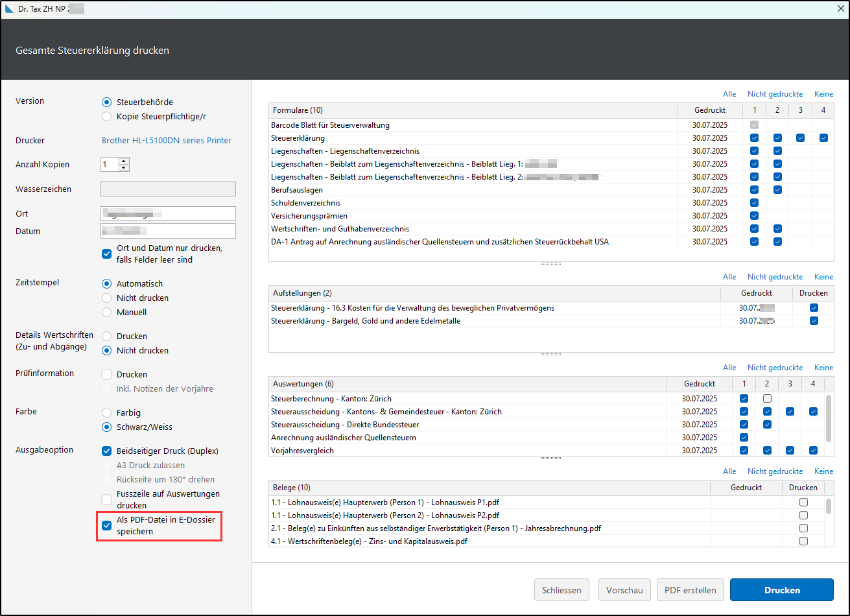The height and width of the screenshot is (616, 850).
Task: Check copy 2 for Steuerberechnung Kanton Zürich
Action: pos(767,398)
